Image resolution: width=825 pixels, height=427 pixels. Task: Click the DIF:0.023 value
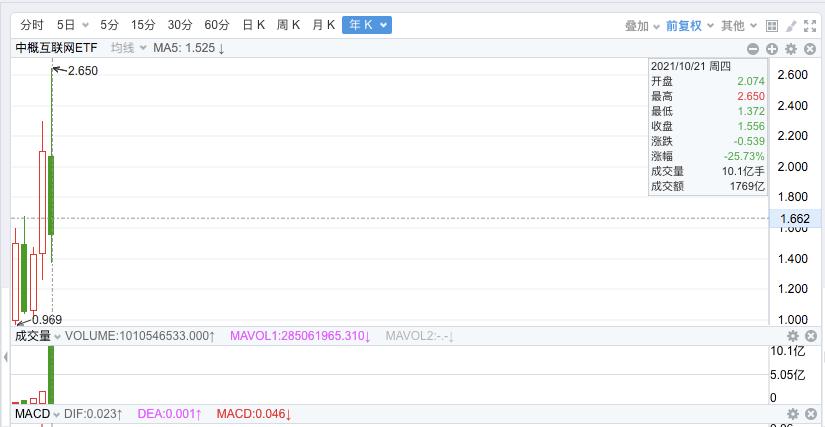93,413
